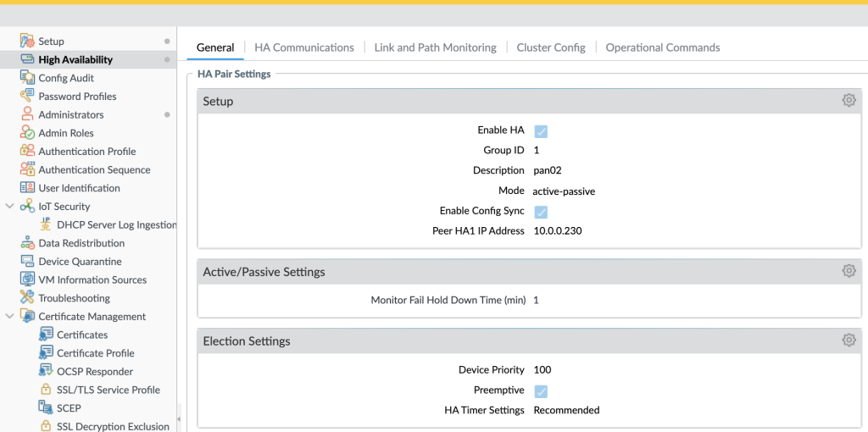Screen dimensions: 868x432
Task: Click the Troubleshooting wrench icon
Action: 27,298
